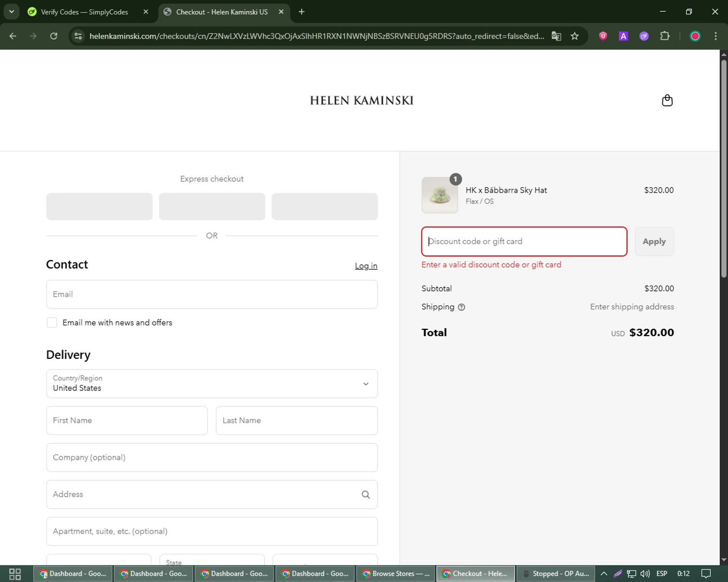This screenshot has width=728, height=582.
Task: Click the feather tray icon
Action: coord(618,574)
